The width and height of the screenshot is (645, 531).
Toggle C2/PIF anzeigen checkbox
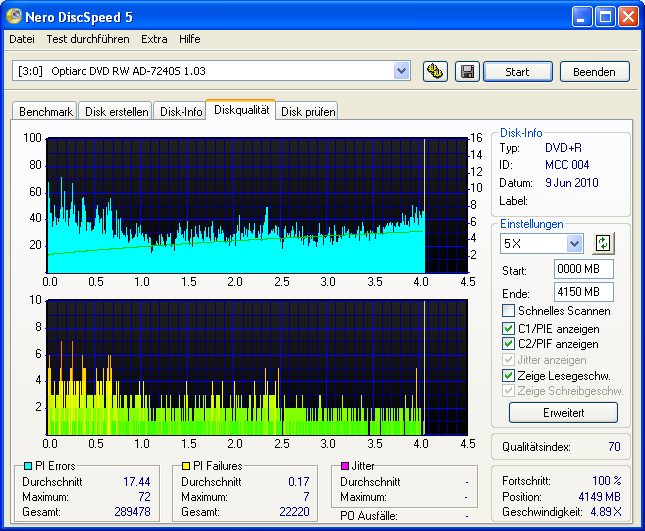[508, 344]
